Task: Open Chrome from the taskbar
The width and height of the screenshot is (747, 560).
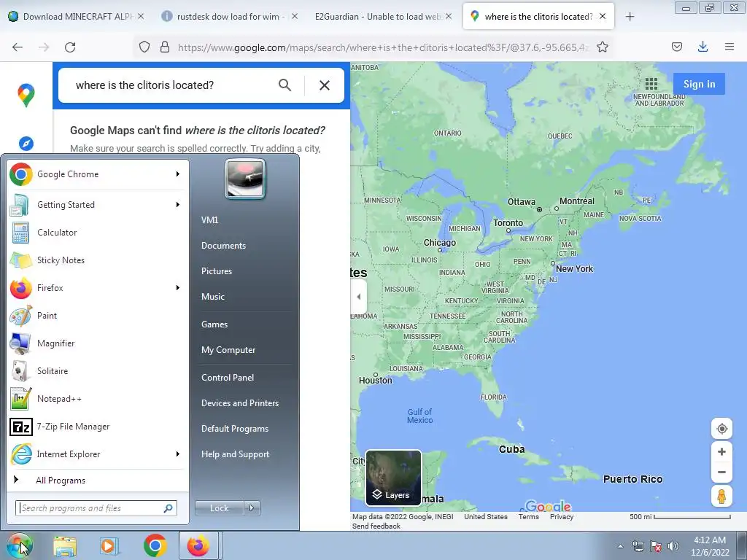Action: tap(155, 545)
